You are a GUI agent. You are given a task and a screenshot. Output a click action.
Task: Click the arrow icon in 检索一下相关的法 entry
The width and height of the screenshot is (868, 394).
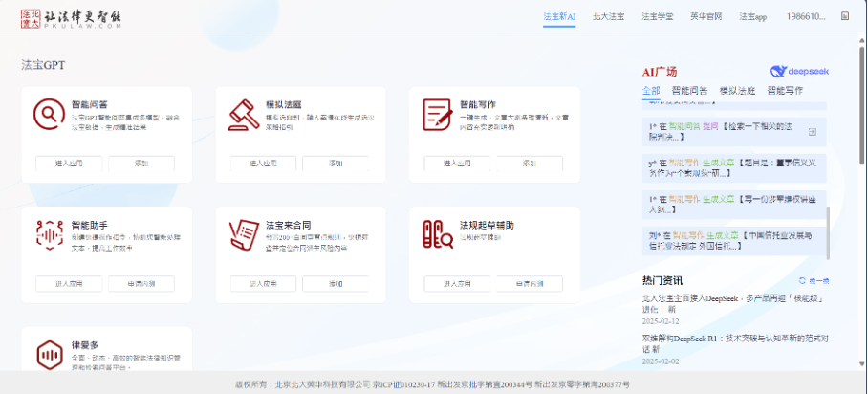[813, 132]
